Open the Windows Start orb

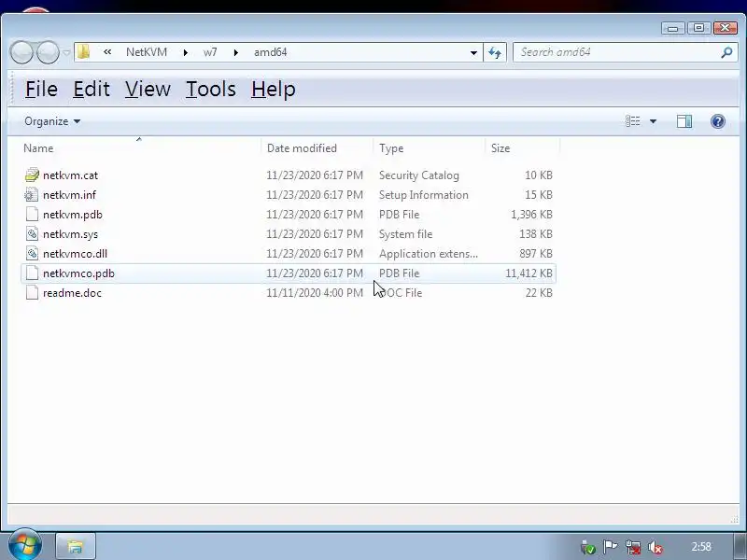tap(24, 545)
